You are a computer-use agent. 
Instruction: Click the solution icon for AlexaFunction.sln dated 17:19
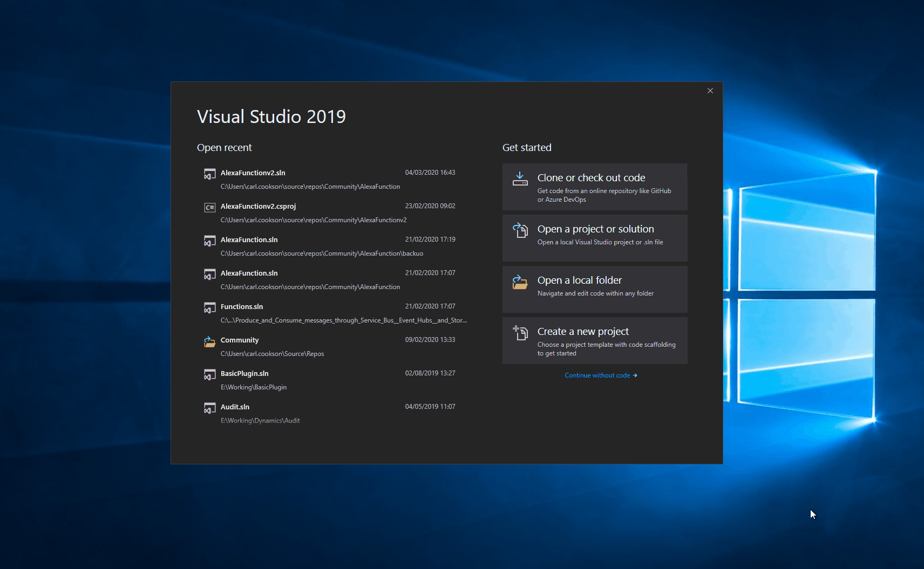click(x=209, y=241)
